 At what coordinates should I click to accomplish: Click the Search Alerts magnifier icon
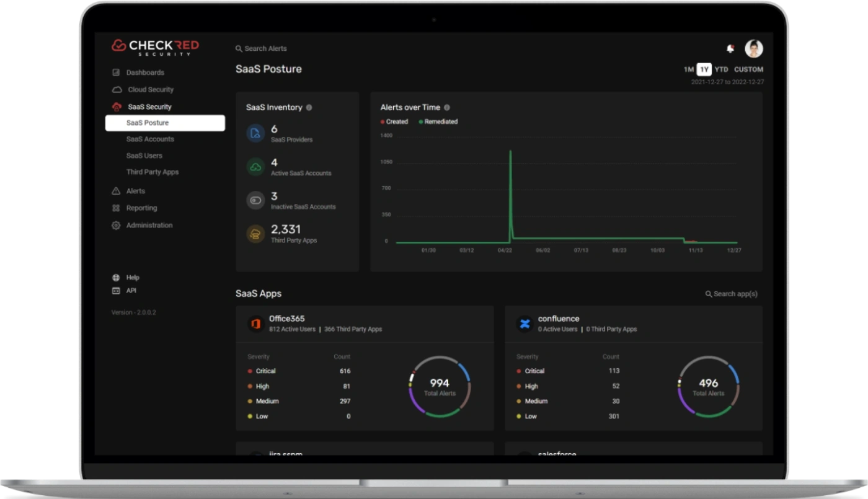239,49
